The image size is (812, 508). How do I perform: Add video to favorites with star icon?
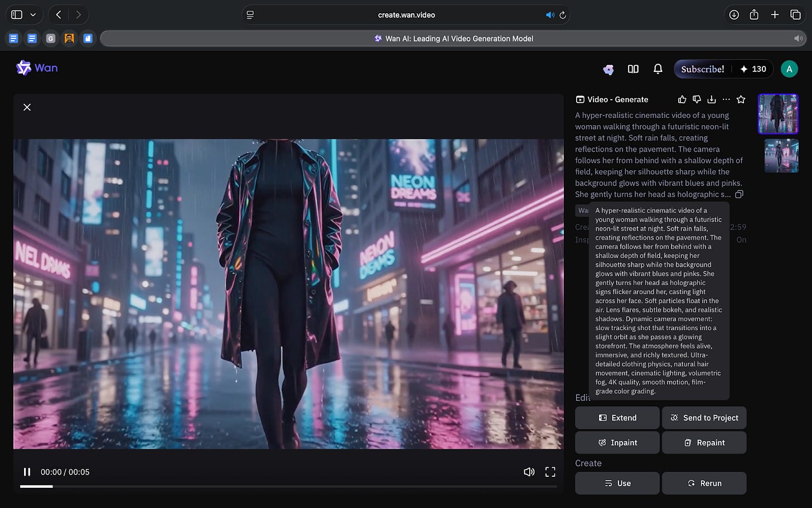pos(741,99)
